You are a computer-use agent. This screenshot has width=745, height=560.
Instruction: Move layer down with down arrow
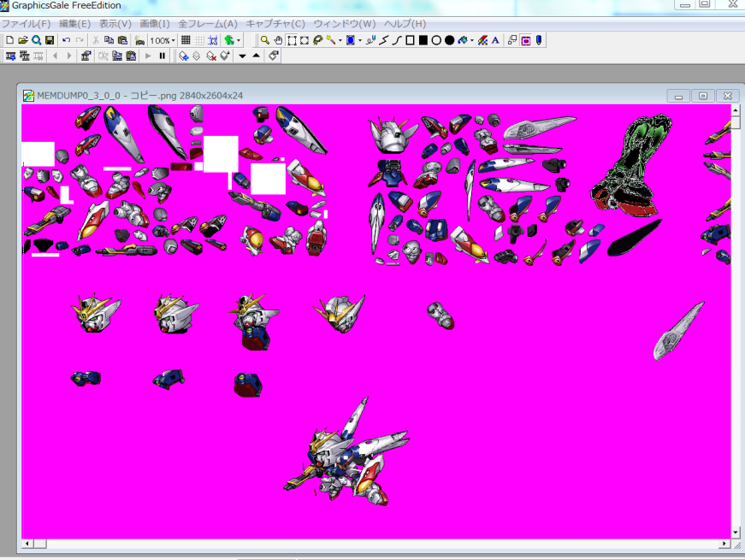pyautogui.click(x=242, y=56)
